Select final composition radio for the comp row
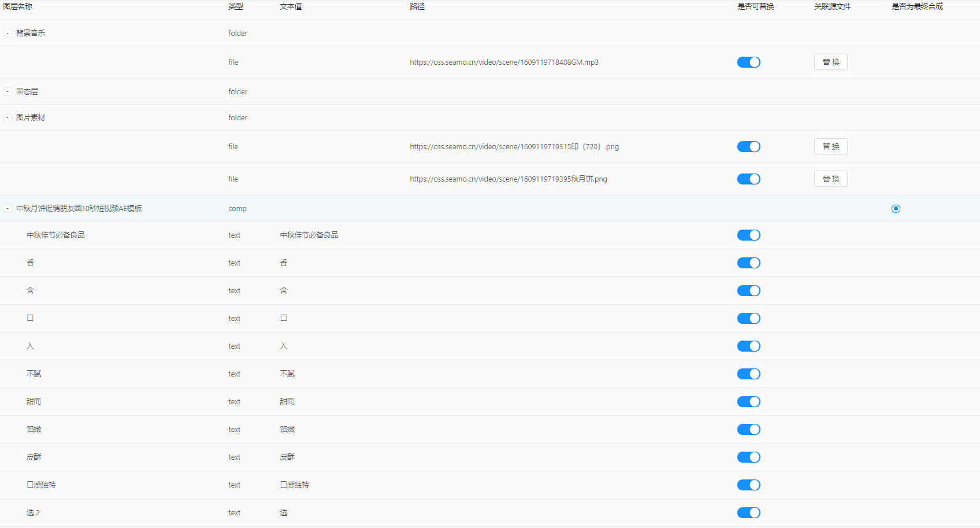The width and height of the screenshot is (980, 528). (x=896, y=209)
